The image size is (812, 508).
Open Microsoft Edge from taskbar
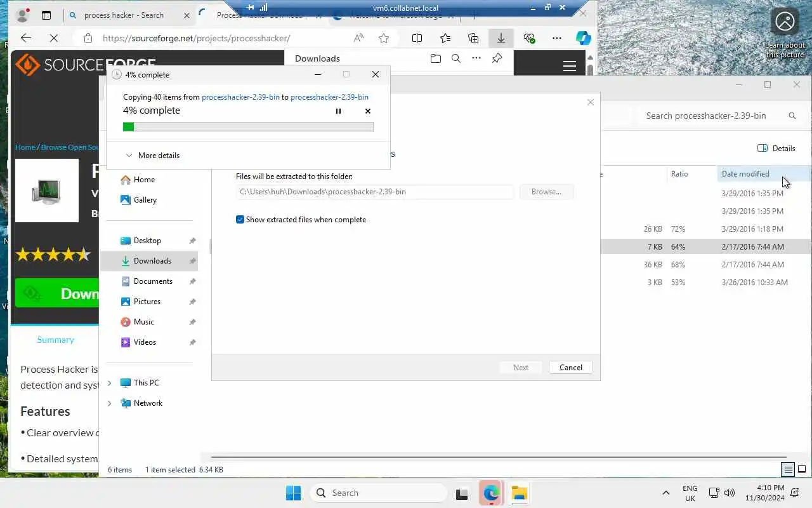point(491,493)
